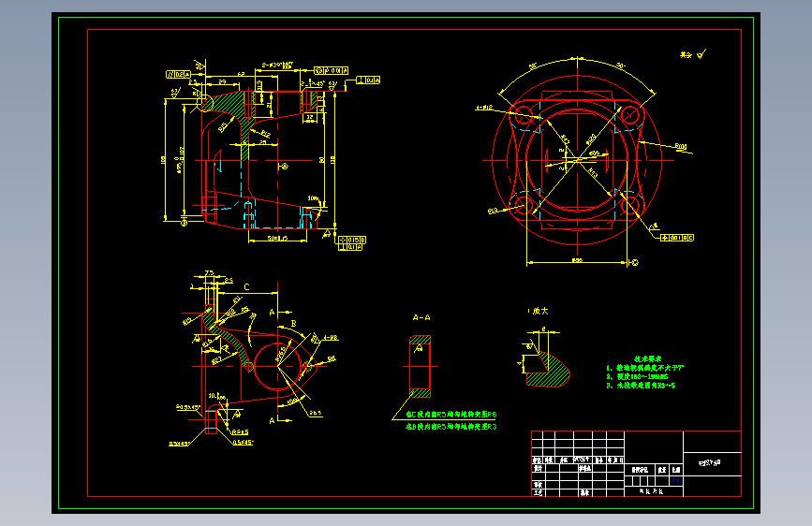Click the green note line ending "R8"

click(x=450, y=415)
